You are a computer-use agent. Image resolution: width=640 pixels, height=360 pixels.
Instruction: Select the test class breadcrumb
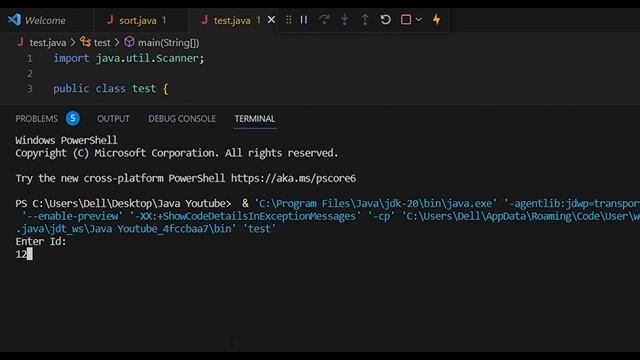(x=102, y=42)
